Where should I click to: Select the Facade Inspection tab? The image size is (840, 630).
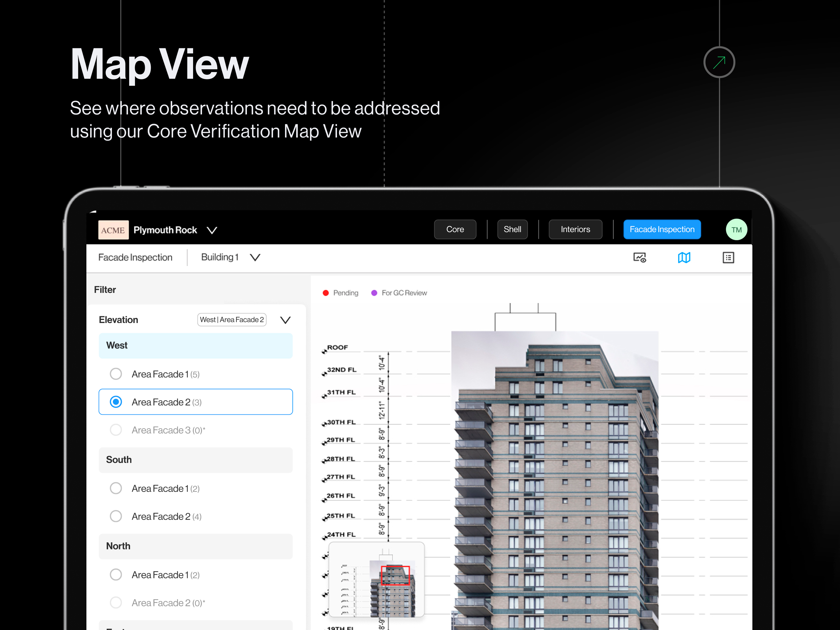click(662, 229)
